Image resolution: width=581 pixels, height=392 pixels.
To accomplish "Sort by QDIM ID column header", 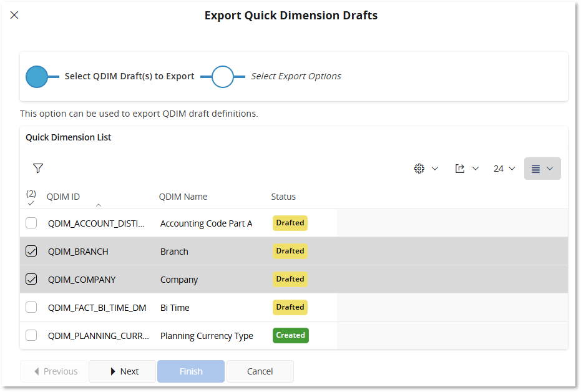I will click(63, 197).
